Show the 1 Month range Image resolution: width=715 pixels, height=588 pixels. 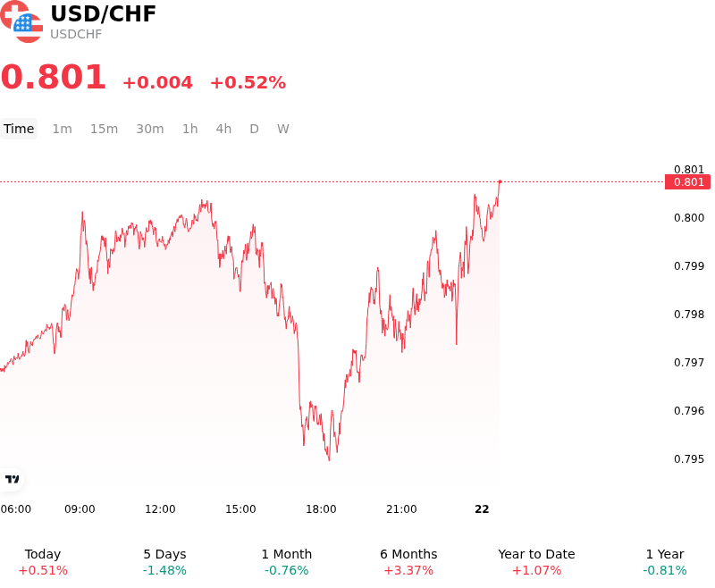(286, 562)
